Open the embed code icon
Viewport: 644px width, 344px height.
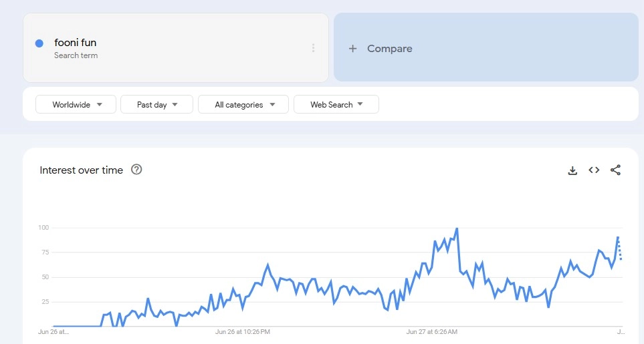click(594, 170)
